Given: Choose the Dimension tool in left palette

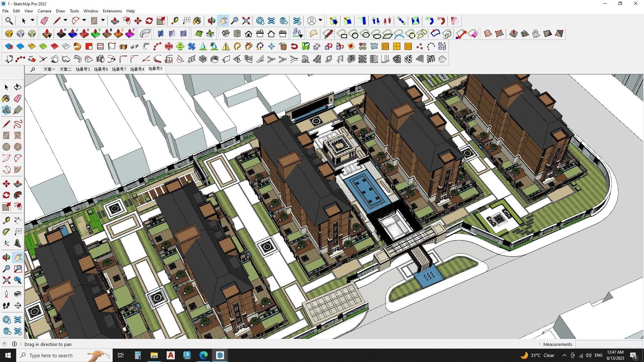Looking at the screenshot, I should [17, 220].
